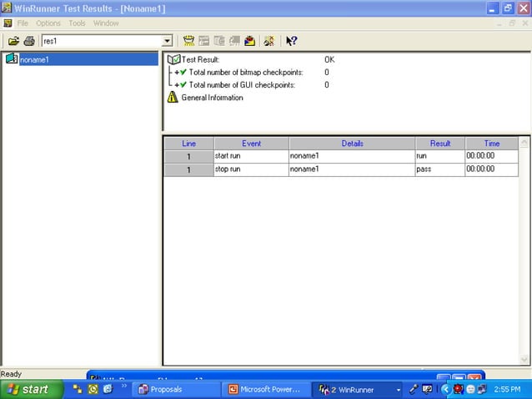
Task: Click the run result cell
Action: 440,156
